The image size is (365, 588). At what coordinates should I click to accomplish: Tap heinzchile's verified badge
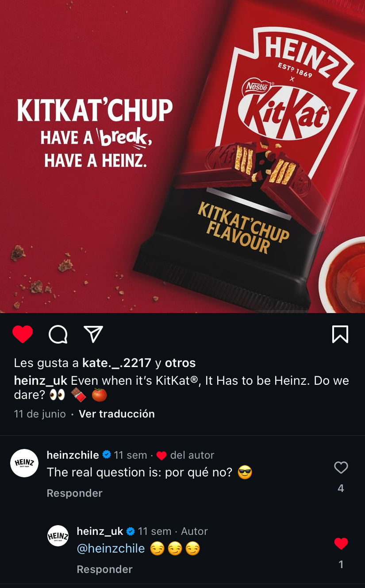107,455
